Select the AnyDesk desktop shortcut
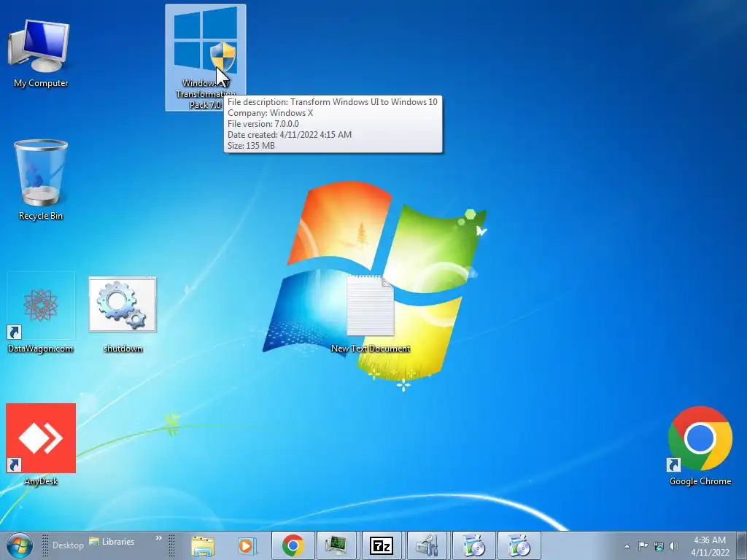 41,445
